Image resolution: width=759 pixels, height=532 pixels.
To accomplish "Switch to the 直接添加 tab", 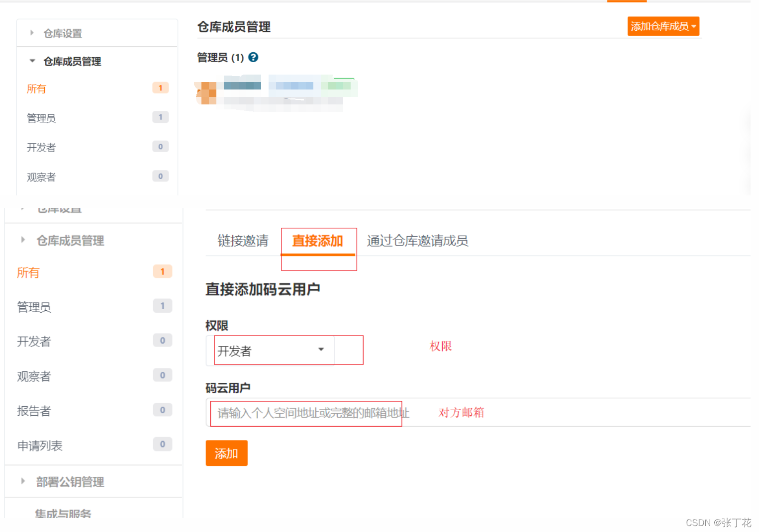I will 317,241.
